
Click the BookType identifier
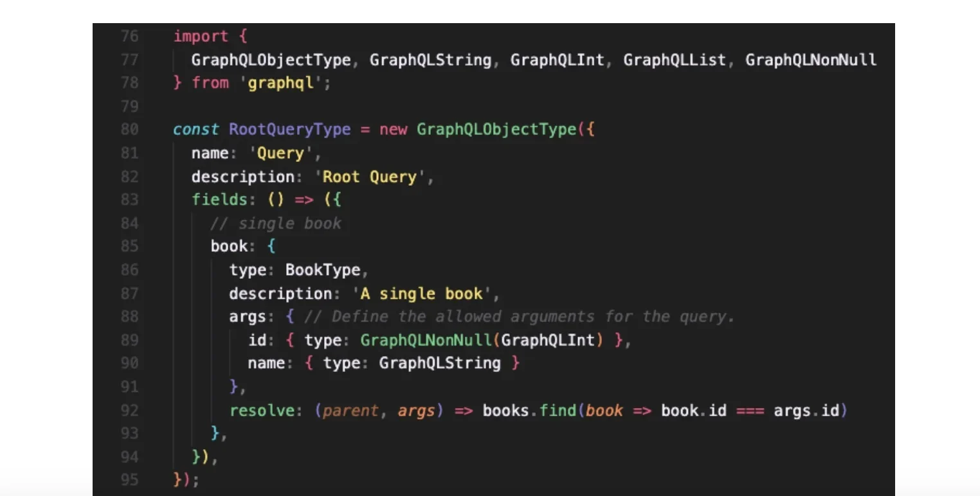pos(323,270)
